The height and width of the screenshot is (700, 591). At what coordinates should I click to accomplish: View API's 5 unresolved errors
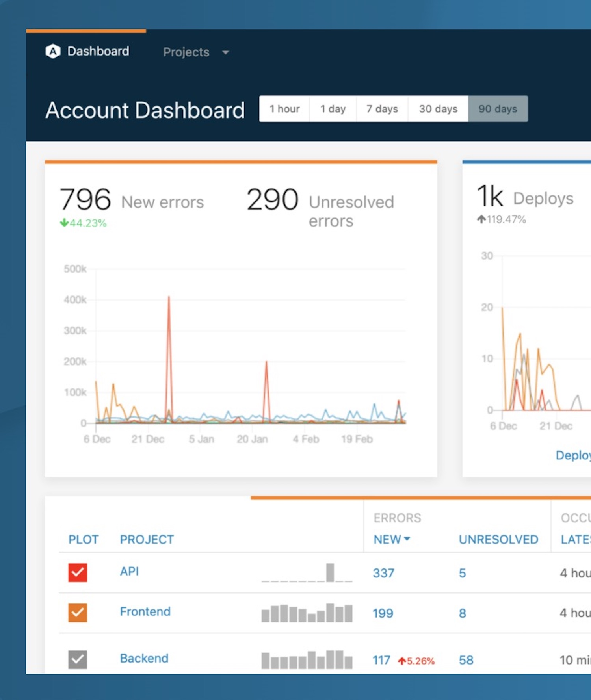463,573
